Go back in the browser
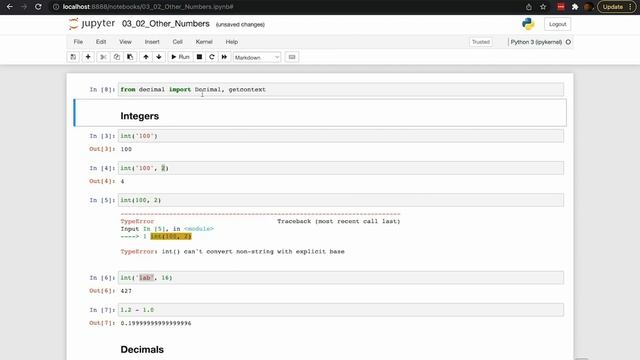The height and width of the screenshot is (360, 640). click(9, 7)
